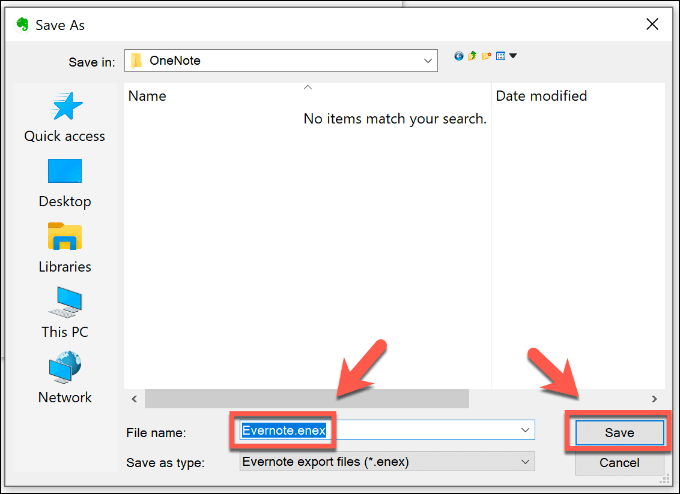The image size is (680, 494).
Task: Click the Save button
Action: coord(619,432)
